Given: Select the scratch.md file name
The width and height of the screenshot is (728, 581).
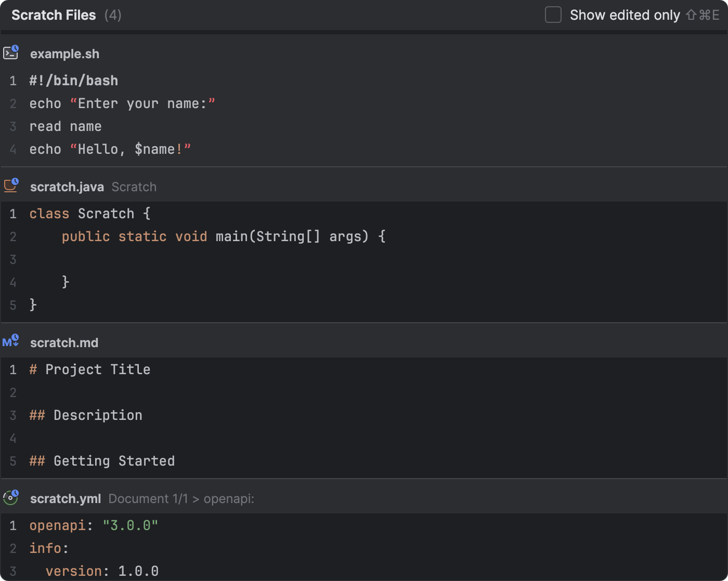Looking at the screenshot, I should click(64, 342).
